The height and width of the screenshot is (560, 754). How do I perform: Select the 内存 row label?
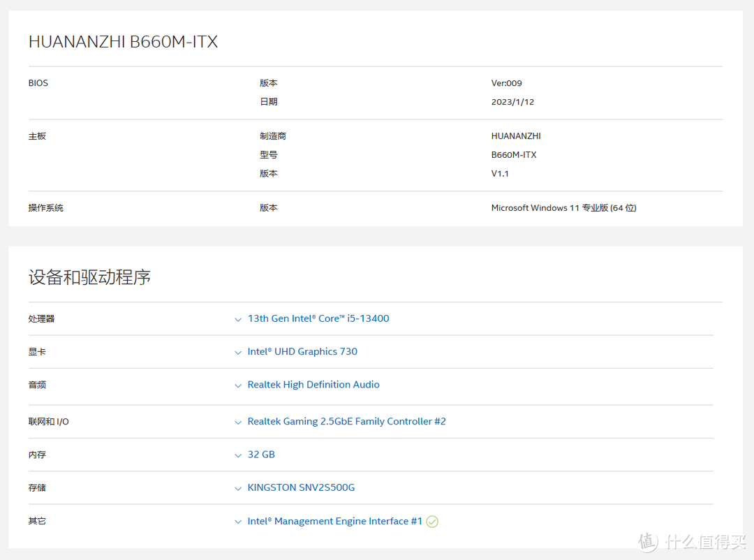coord(37,455)
